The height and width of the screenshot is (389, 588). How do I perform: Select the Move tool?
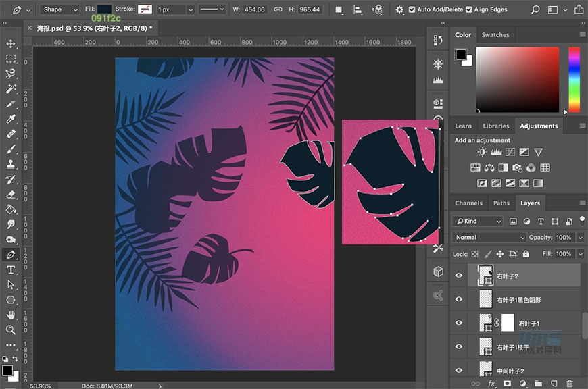pos(11,44)
